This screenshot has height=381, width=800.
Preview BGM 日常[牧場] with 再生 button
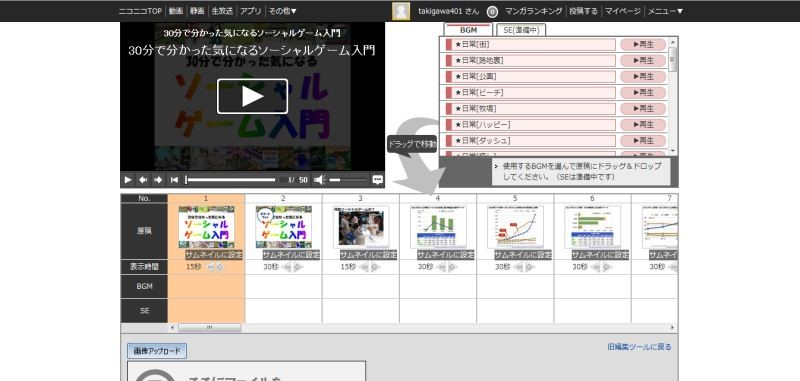click(x=643, y=109)
